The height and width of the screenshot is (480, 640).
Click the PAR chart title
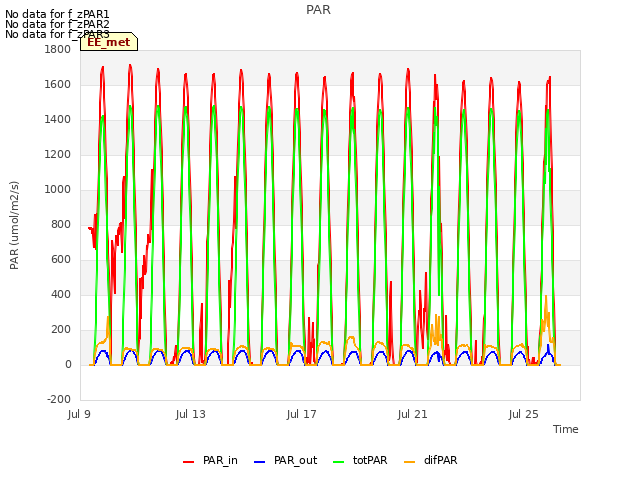[x=318, y=10]
